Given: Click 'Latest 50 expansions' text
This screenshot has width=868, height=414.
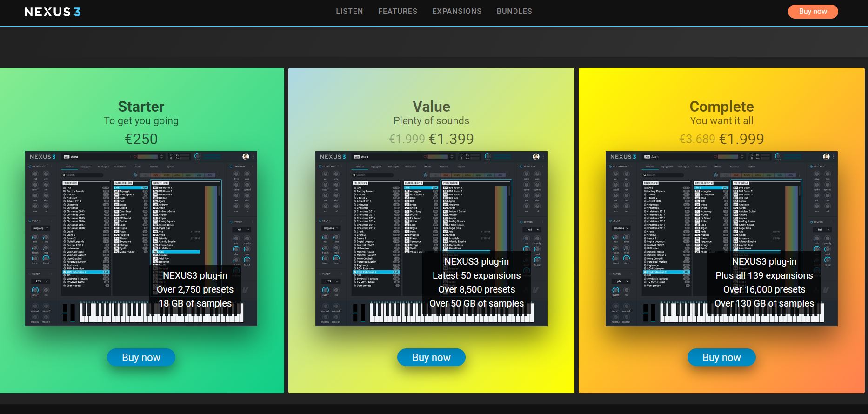Looking at the screenshot, I should click(x=476, y=275).
